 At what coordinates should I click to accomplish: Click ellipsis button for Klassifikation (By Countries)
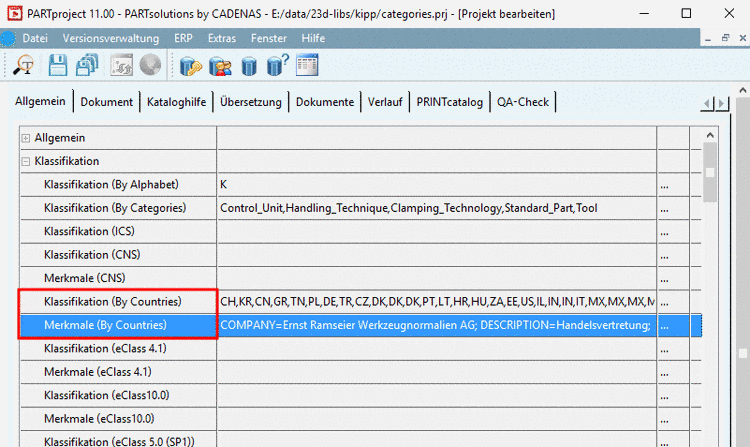point(664,302)
